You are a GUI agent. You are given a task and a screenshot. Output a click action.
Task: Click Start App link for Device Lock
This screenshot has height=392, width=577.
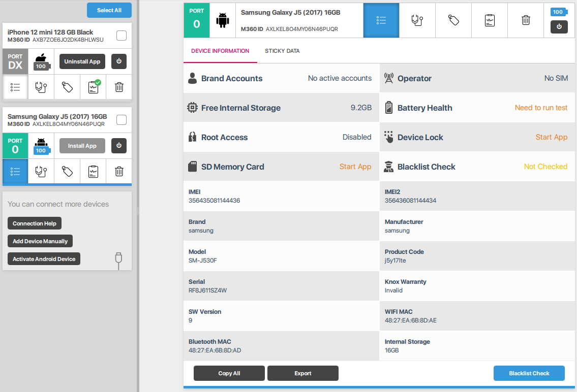pyautogui.click(x=551, y=137)
